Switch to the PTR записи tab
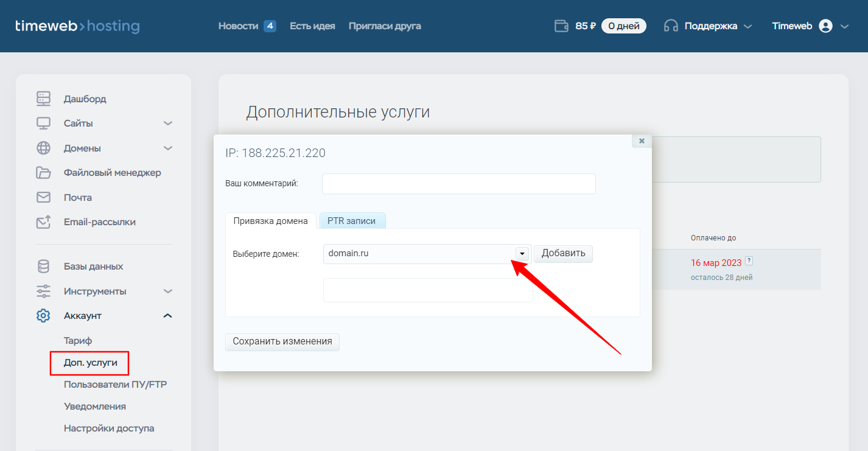This screenshot has width=868, height=451. 352,221
